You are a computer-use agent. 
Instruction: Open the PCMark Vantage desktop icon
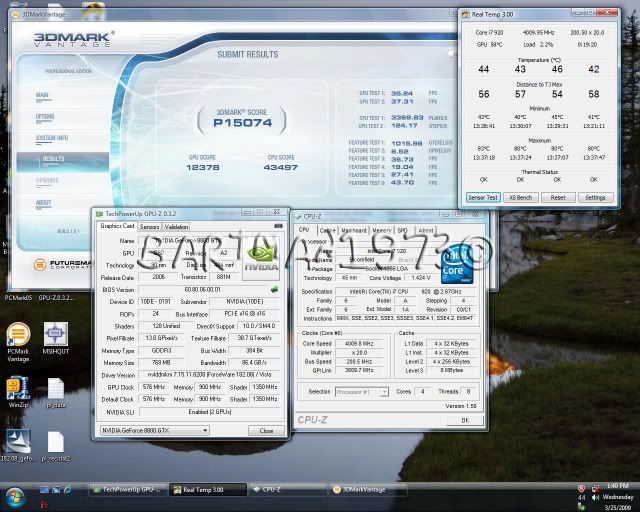(x=18, y=334)
